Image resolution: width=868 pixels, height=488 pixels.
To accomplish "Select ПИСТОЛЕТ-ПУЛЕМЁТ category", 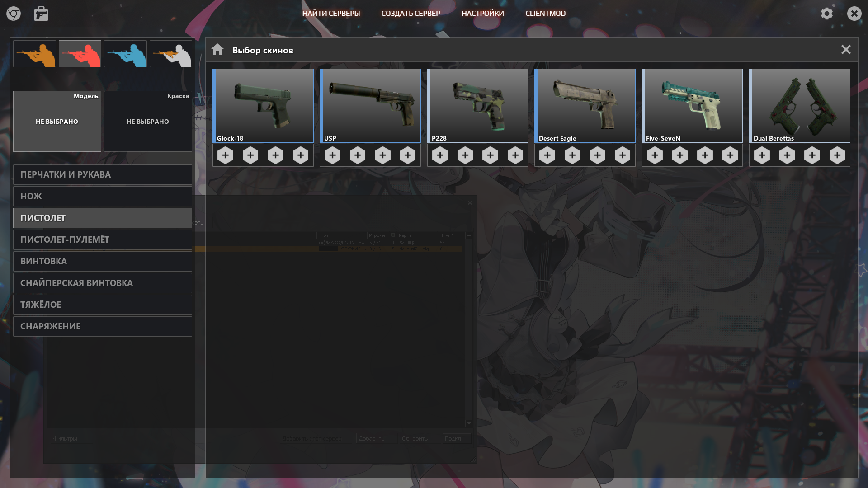I will coord(103,239).
